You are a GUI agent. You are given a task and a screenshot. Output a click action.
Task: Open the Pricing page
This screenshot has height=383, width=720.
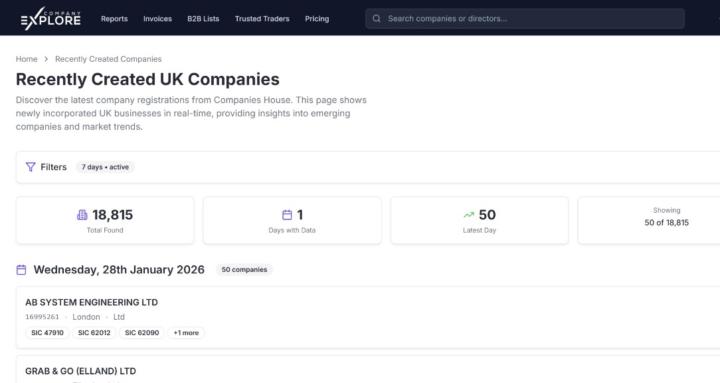click(x=317, y=19)
